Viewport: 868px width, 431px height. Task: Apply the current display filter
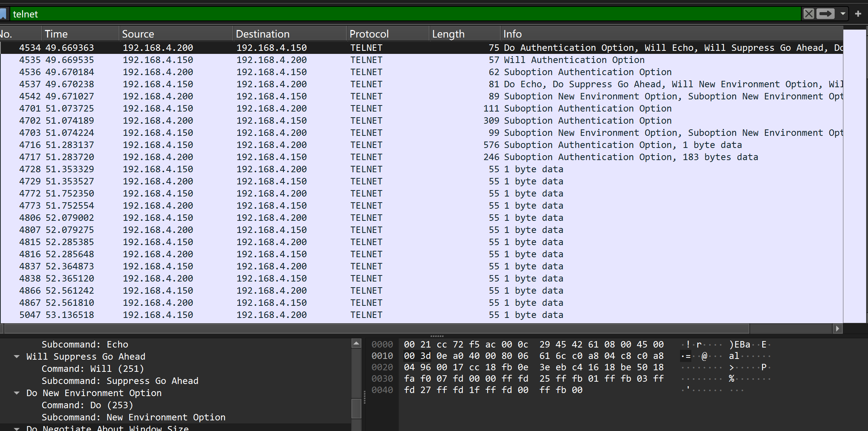pyautogui.click(x=825, y=14)
